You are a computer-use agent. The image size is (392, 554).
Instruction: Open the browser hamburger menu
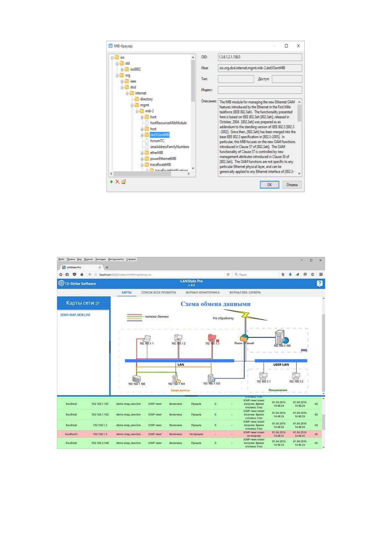click(321, 274)
